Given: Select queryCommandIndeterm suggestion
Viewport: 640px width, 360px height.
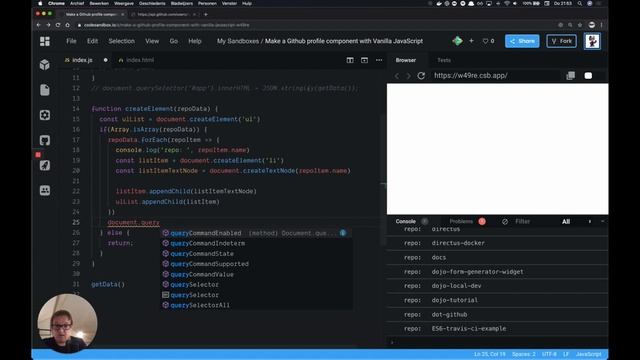Looking at the screenshot, I should point(256,243).
